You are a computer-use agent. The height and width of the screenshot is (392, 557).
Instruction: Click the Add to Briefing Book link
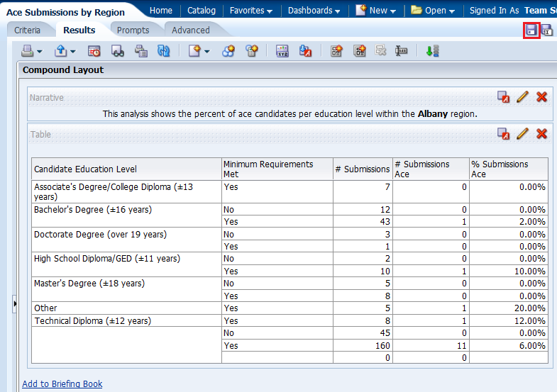click(x=62, y=384)
